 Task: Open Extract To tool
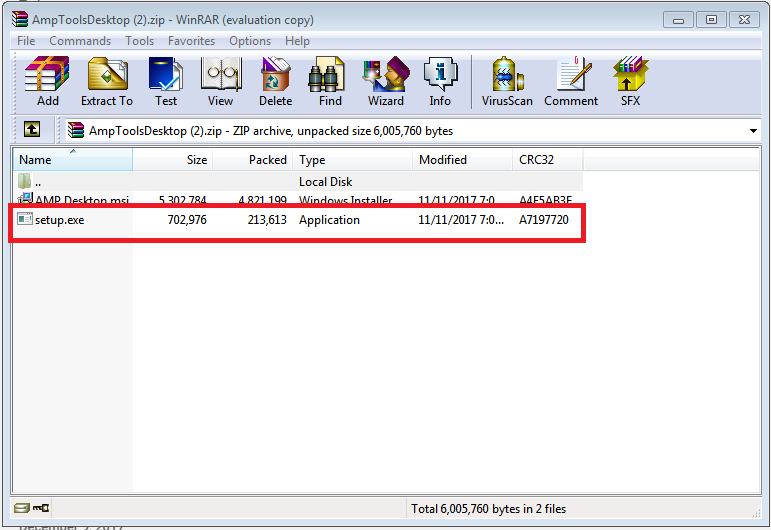point(107,81)
